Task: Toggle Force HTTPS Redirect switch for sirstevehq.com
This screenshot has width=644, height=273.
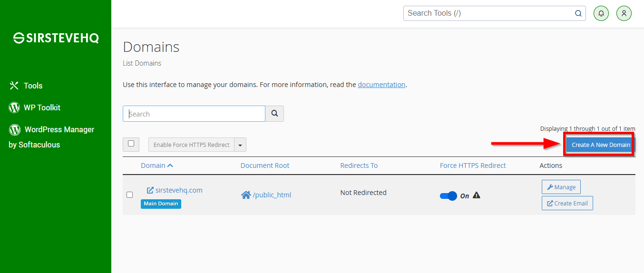Action: [449, 195]
